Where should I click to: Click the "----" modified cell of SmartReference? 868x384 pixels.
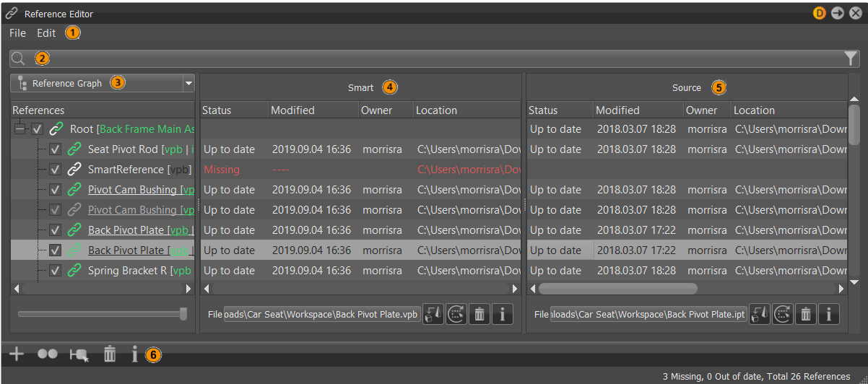[282, 170]
